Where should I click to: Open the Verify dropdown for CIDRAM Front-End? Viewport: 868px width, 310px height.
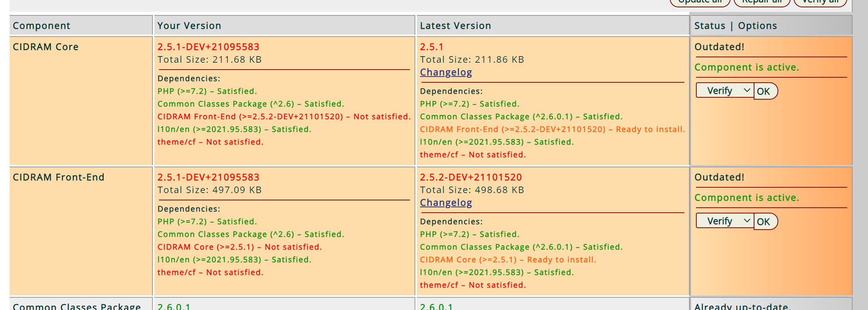coord(724,221)
